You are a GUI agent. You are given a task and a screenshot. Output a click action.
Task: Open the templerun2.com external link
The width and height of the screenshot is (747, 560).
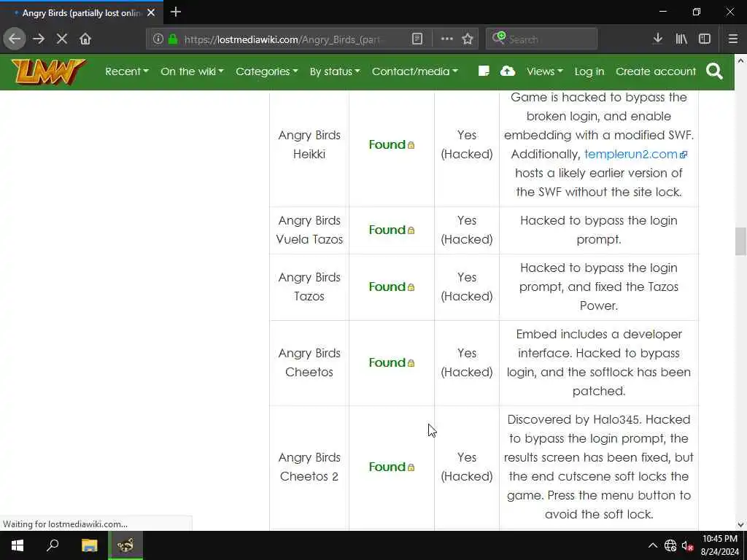635,155
